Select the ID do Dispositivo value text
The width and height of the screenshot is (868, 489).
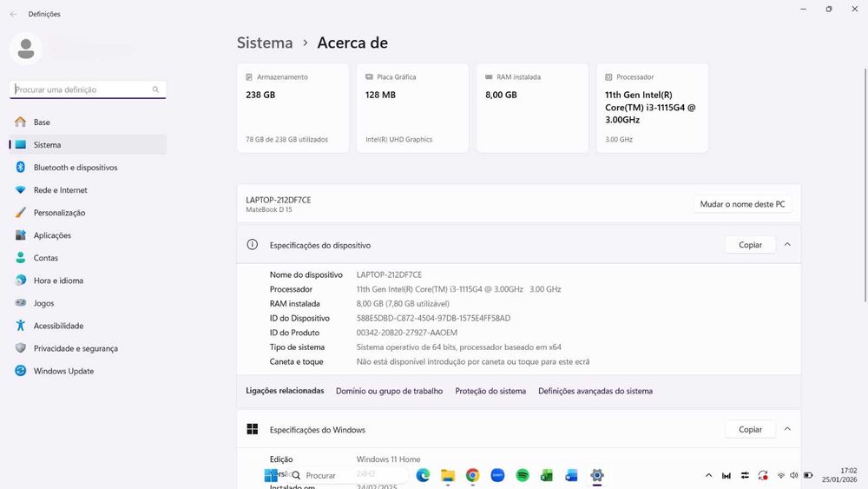click(433, 319)
